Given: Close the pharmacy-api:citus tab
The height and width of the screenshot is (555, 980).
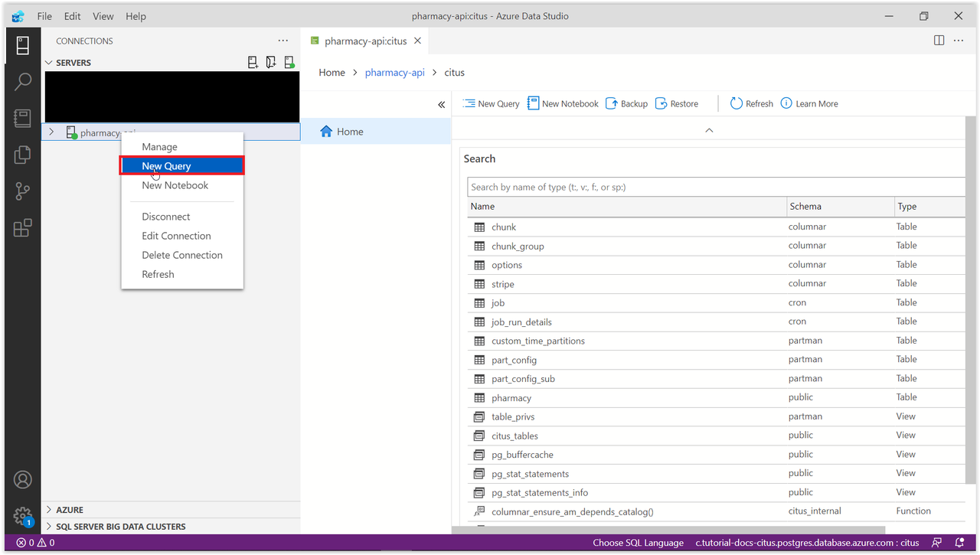Looking at the screenshot, I should point(417,41).
